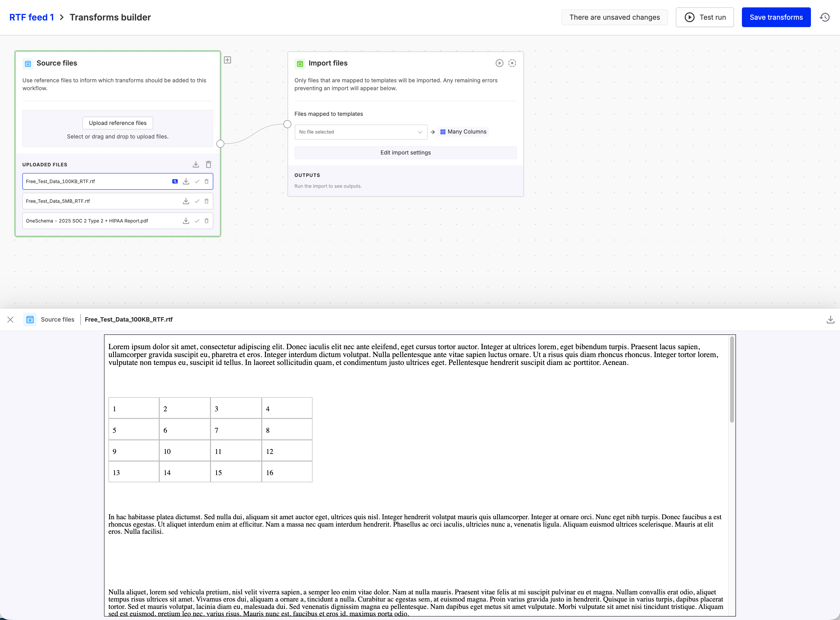Click Save transforms button
This screenshot has height=620, width=840.
pyautogui.click(x=776, y=17)
